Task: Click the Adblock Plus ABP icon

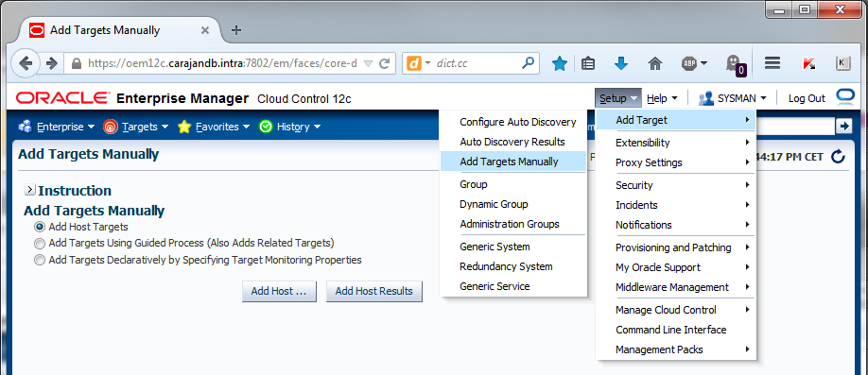Action: tap(689, 63)
